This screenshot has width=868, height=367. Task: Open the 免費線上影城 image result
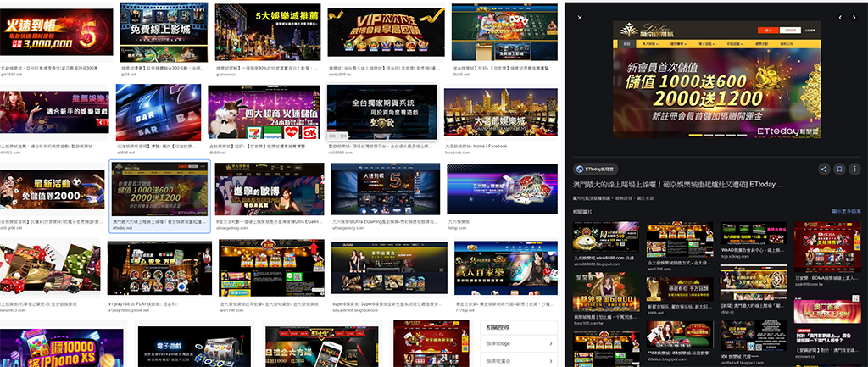164,32
